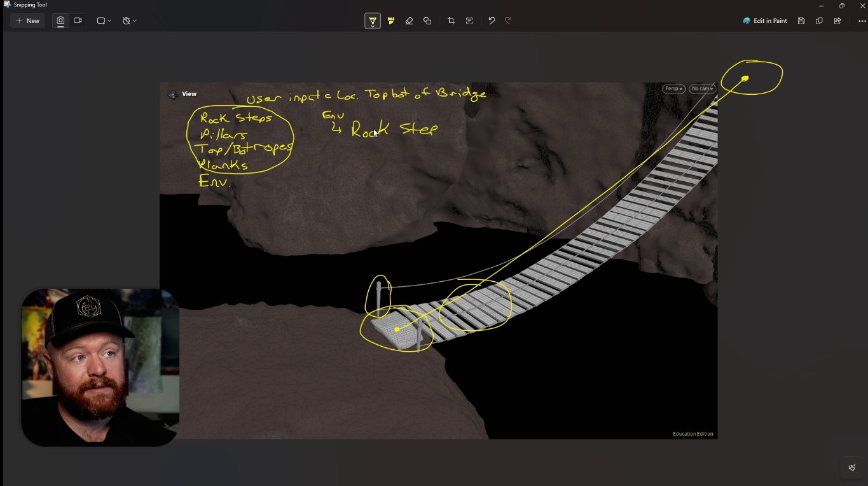This screenshot has height=486, width=868.
Task: Activate the Text actions tool
Action: pos(469,21)
